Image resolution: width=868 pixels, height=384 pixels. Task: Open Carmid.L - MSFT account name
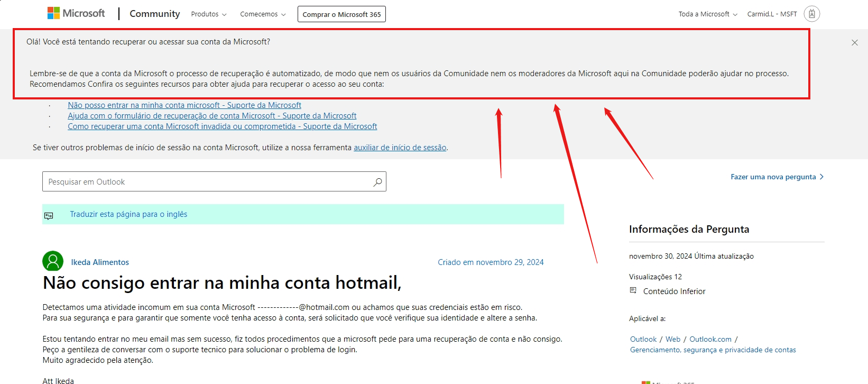(x=772, y=14)
